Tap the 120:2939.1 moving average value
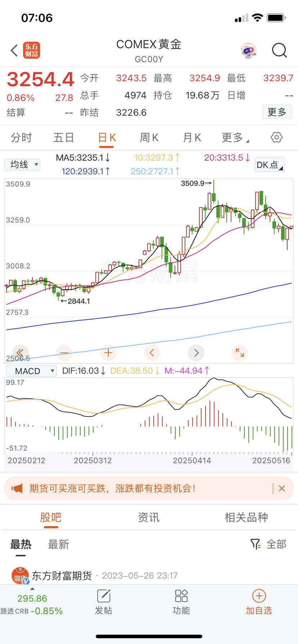The height and width of the screenshot is (644, 298). pos(86,171)
